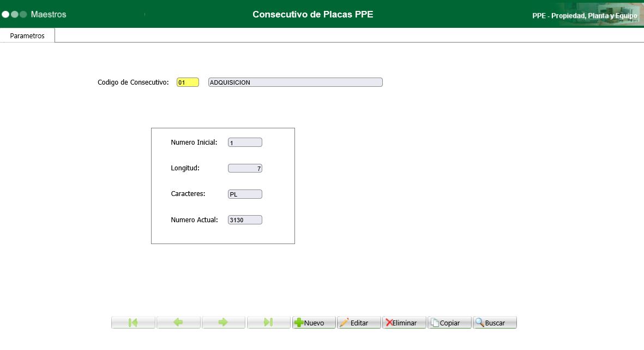This screenshot has height=350, width=644.
Task: Click the Caracteres field containing PL
Action: (245, 194)
